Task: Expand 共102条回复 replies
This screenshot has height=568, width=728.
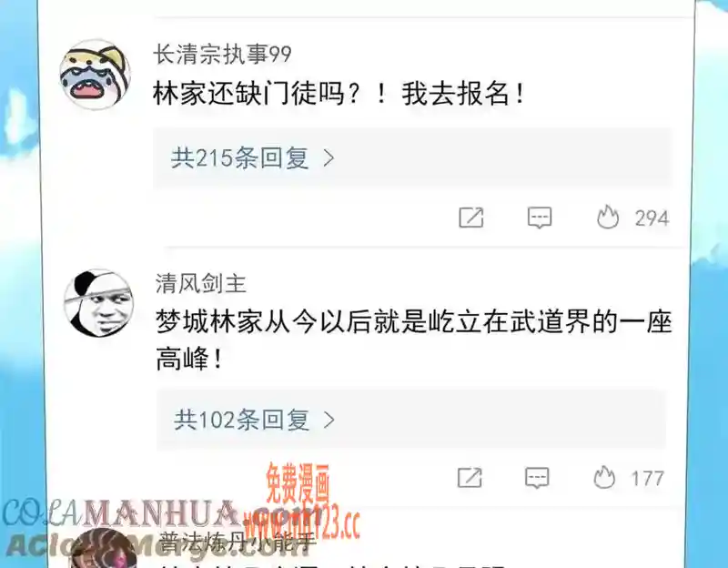Action: pyautogui.click(x=412, y=420)
